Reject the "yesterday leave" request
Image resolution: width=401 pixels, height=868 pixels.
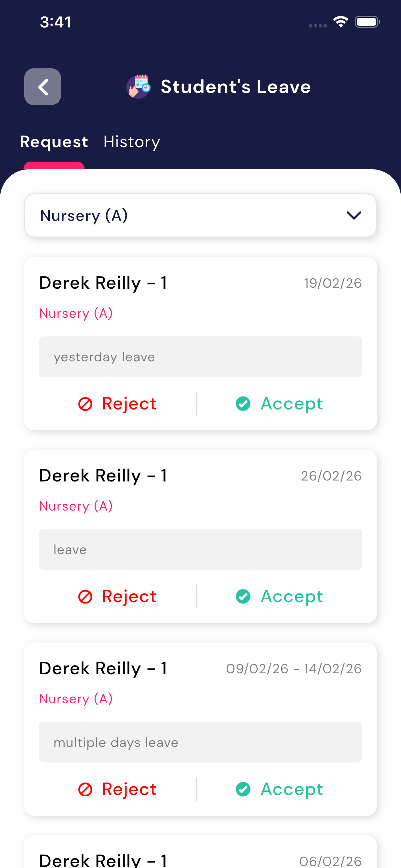point(118,404)
